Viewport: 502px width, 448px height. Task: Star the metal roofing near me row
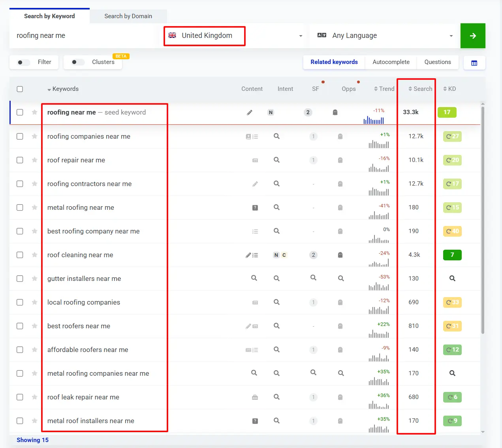coord(35,207)
